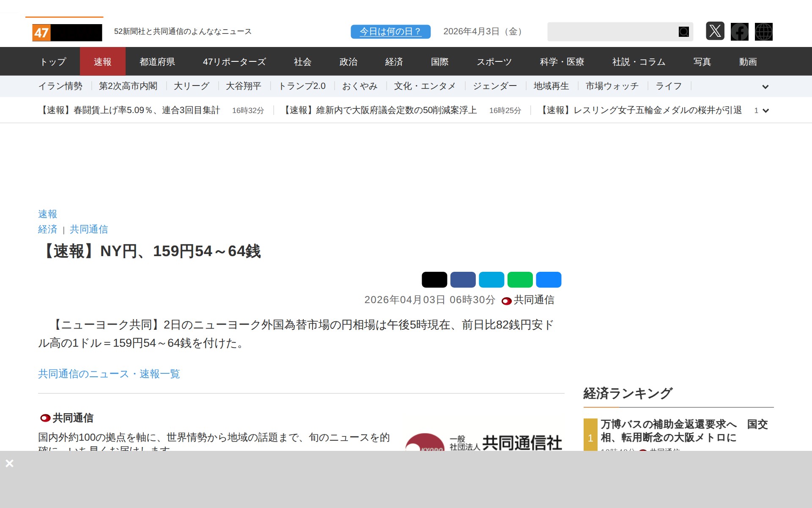
Task: Click the globe language icon
Action: click(x=763, y=32)
